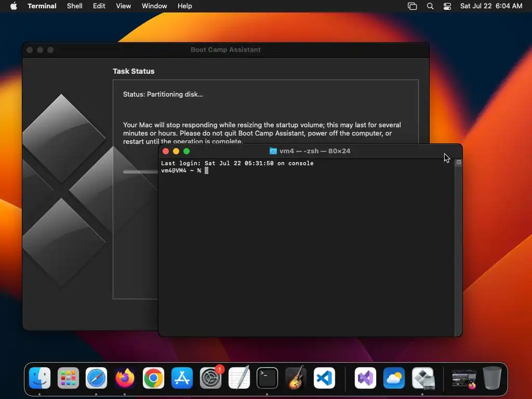Open Finder from the Dock

(x=39, y=378)
